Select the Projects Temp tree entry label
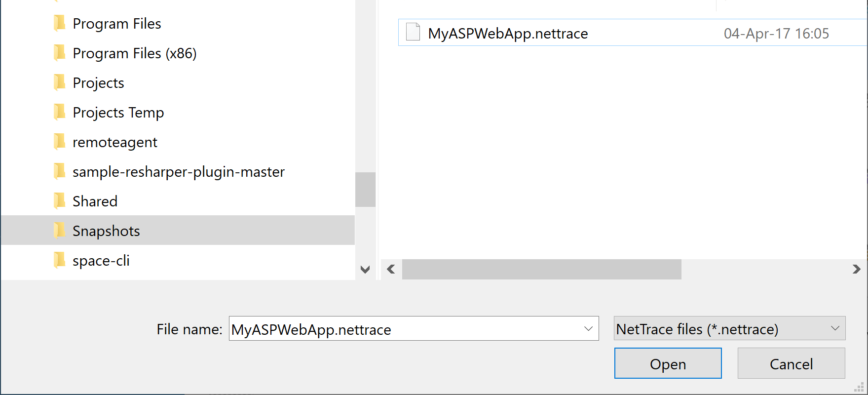 tap(118, 113)
